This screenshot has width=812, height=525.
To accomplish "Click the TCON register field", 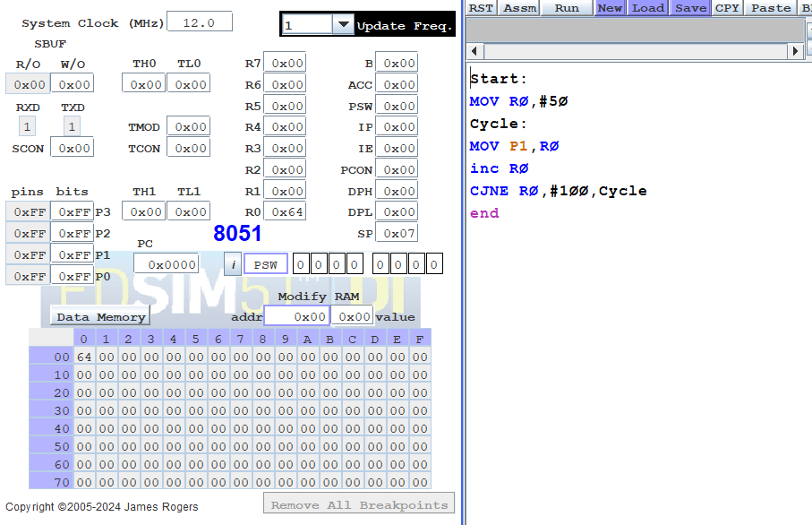I will pyautogui.click(x=189, y=148).
